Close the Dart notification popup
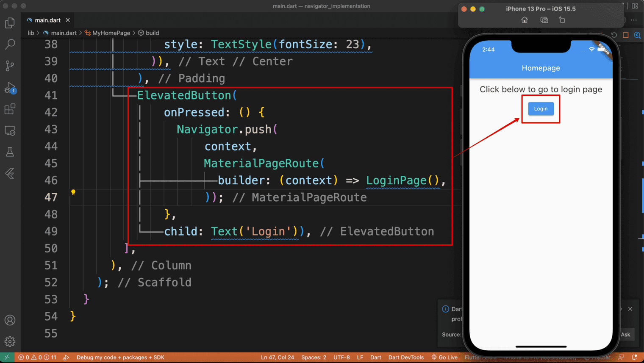This screenshot has height=363, width=644. (x=630, y=309)
